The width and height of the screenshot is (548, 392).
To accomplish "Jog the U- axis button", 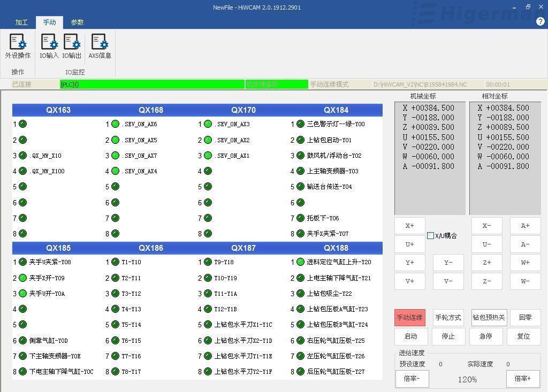I will [x=486, y=244].
